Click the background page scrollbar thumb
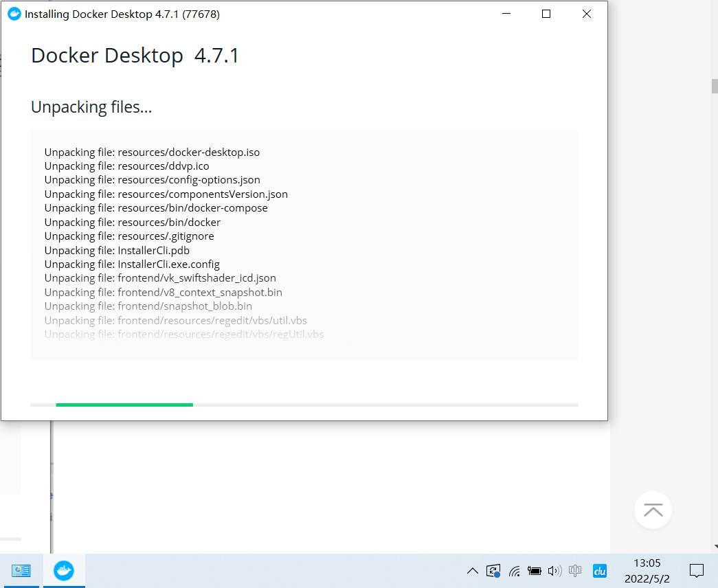Image resolution: width=718 pixels, height=588 pixels. 715,86
